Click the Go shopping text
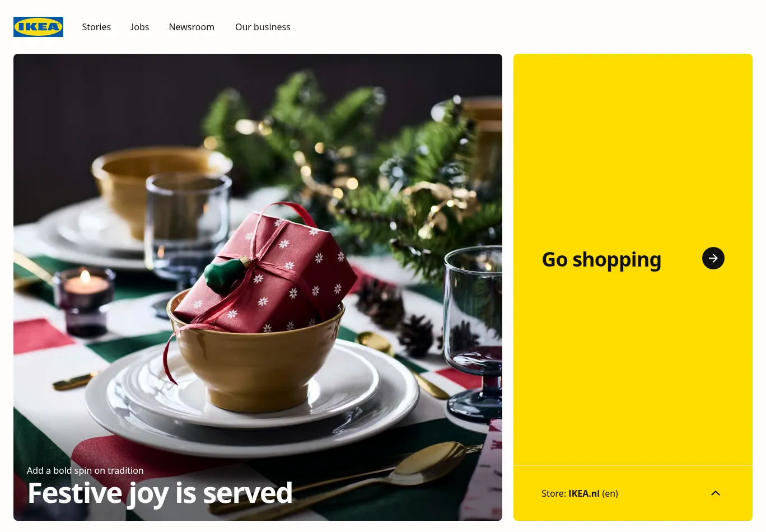This screenshot has height=532, width=766. 601,260
